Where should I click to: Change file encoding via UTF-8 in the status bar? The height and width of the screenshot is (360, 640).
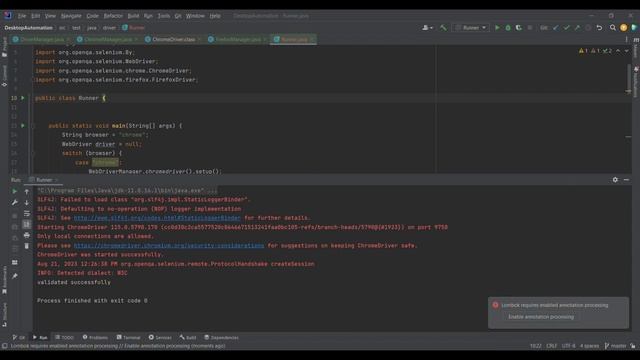point(569,346)
